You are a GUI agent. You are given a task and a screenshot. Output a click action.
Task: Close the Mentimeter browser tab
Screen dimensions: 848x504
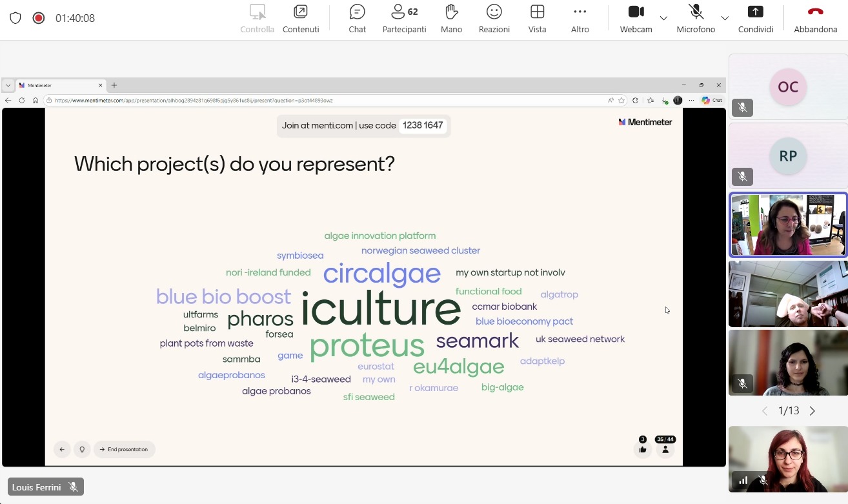click(x=101, y=85)
